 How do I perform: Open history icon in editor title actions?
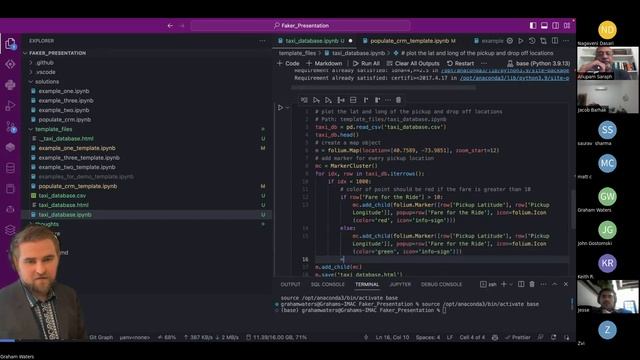532,41
